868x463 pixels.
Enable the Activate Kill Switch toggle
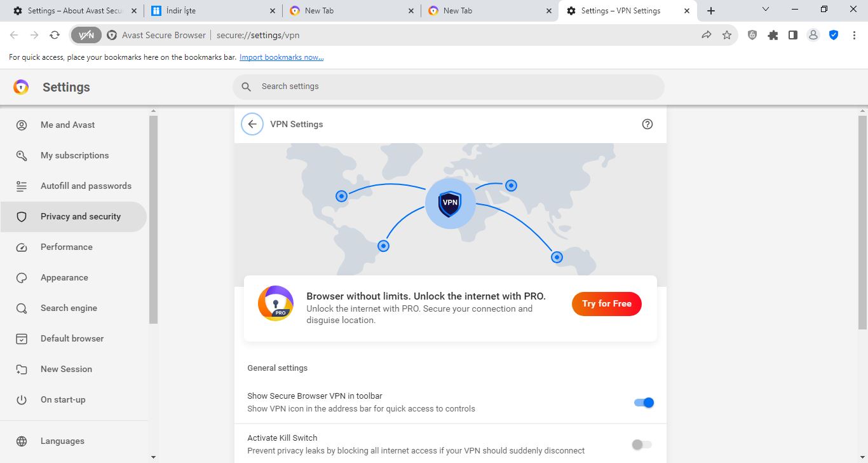click(x=642, y=445)
